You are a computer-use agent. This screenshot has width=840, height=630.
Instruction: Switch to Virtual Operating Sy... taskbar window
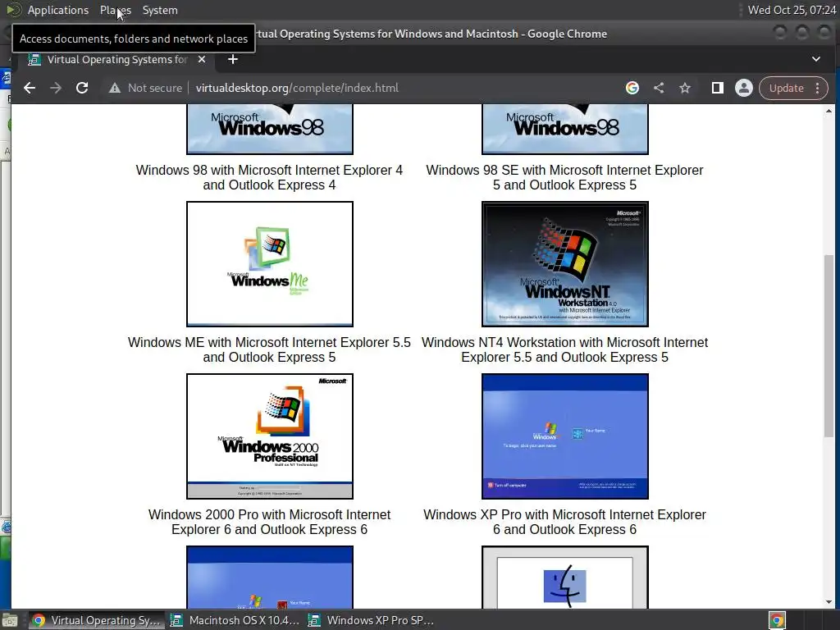[x=95, y=620]
